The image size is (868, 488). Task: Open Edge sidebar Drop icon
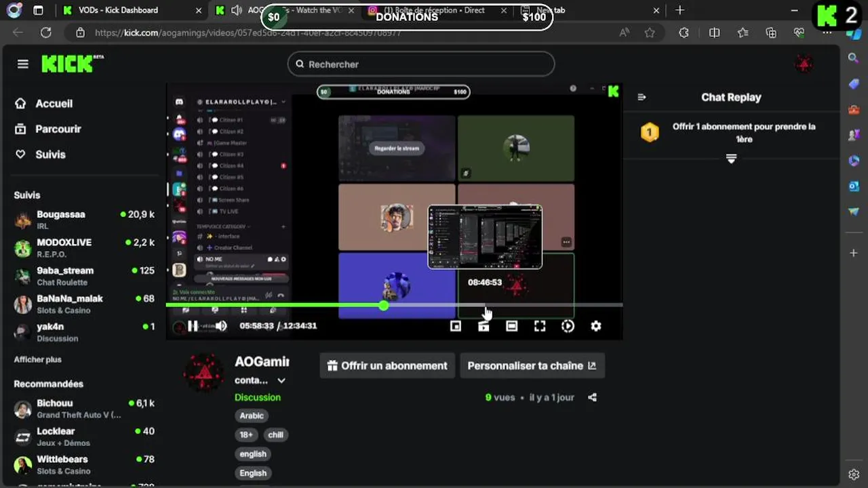coord(854,211)
